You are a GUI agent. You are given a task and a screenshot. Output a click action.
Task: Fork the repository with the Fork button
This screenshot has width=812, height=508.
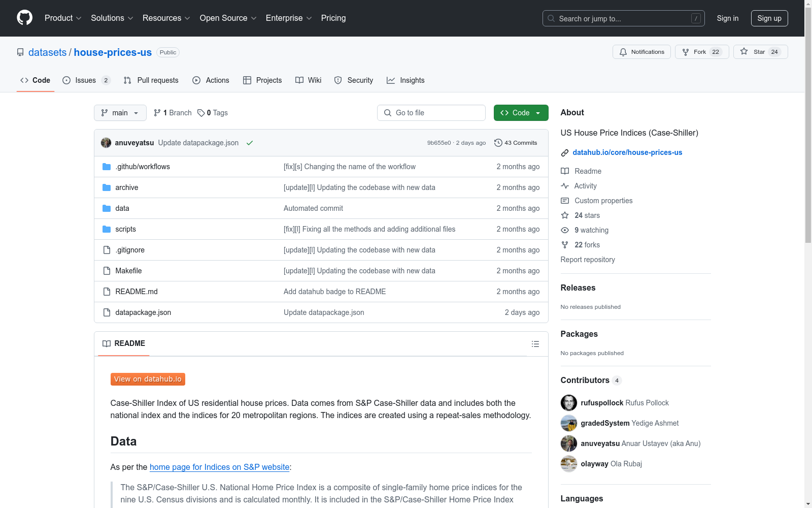[702, 52]
